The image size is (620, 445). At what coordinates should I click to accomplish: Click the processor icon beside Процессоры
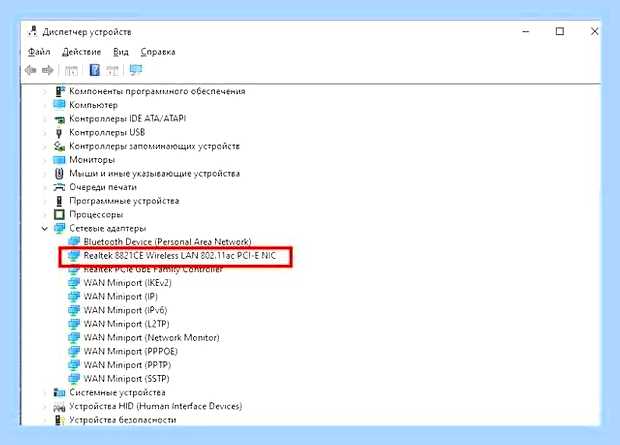pos(59,214)
